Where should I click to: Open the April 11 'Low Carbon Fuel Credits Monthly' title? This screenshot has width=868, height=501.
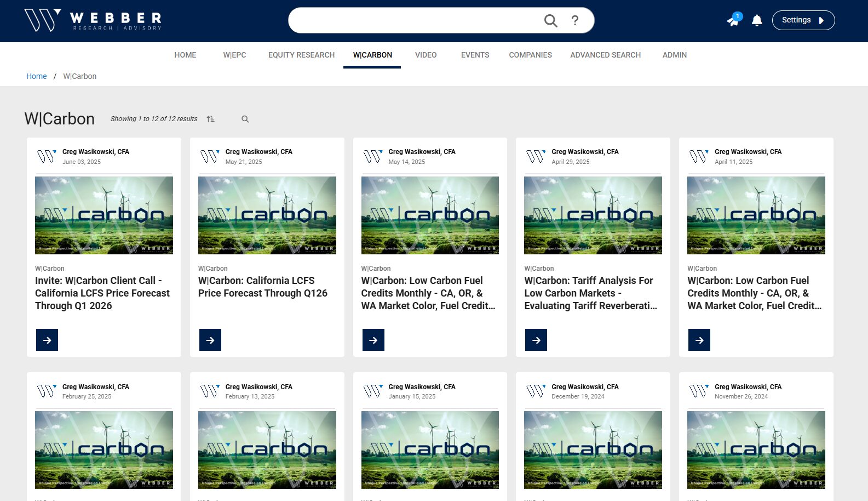click(755, 293)
